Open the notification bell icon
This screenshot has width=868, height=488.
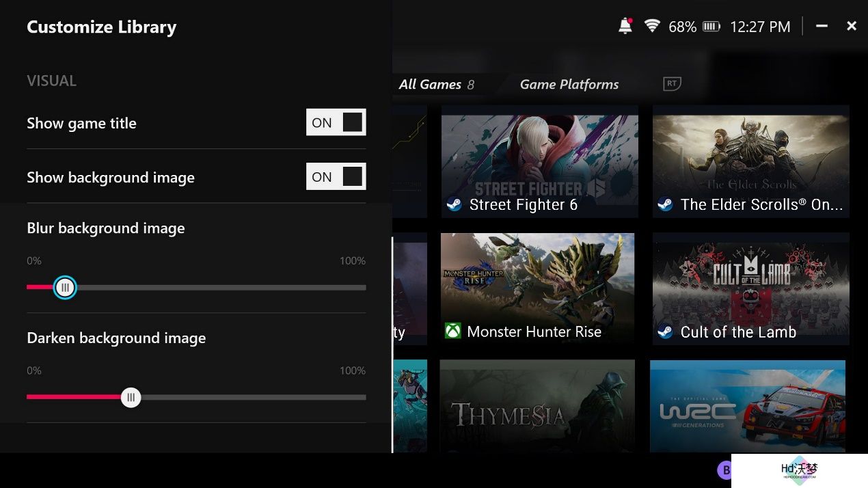click(x=625, y=26)
